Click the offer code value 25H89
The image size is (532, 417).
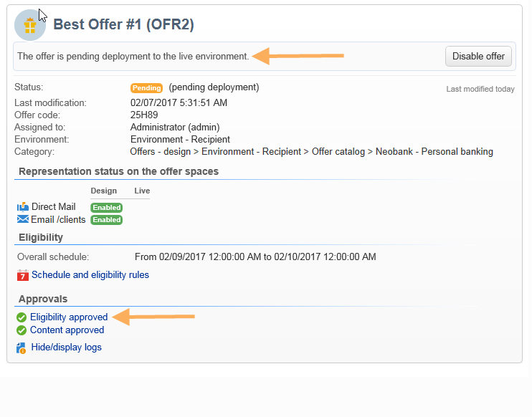pos(146,115)
